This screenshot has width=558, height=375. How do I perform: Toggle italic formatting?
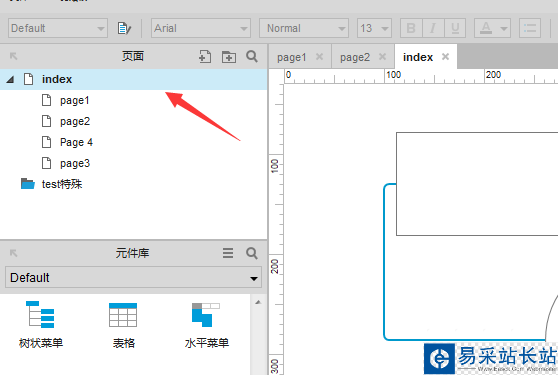(x=433, y=28)
